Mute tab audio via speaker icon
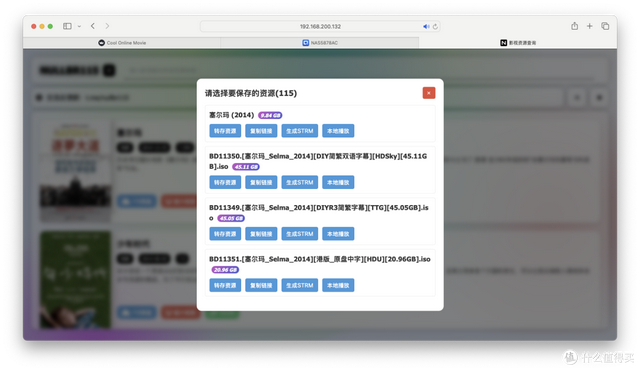Screen dimensions: 640x371 click(426, 27)
